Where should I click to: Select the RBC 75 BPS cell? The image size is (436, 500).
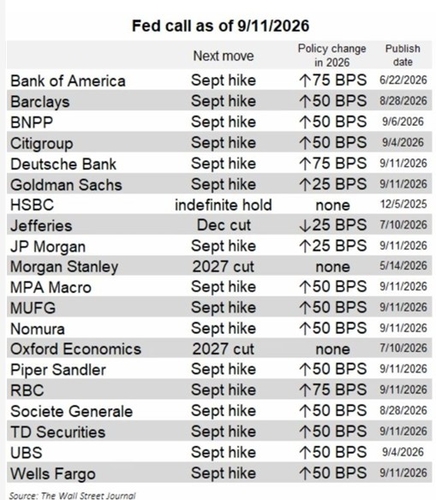[x=333, y=390]
